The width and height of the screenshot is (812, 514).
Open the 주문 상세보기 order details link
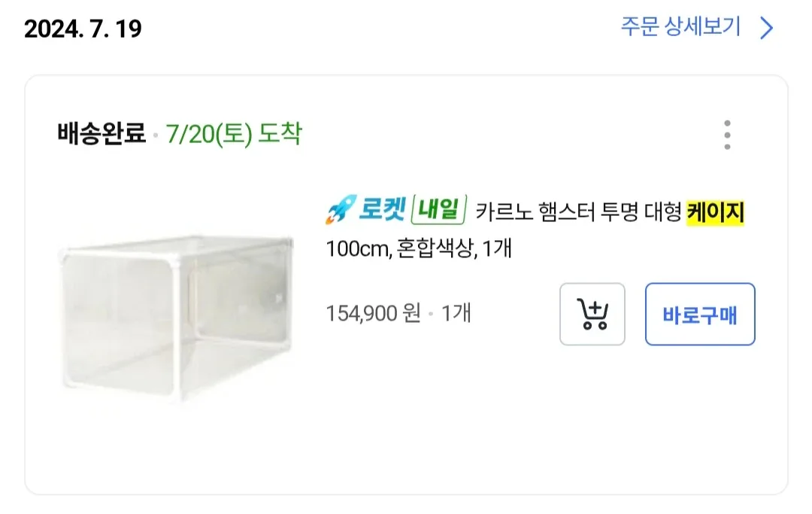[680, 28]
